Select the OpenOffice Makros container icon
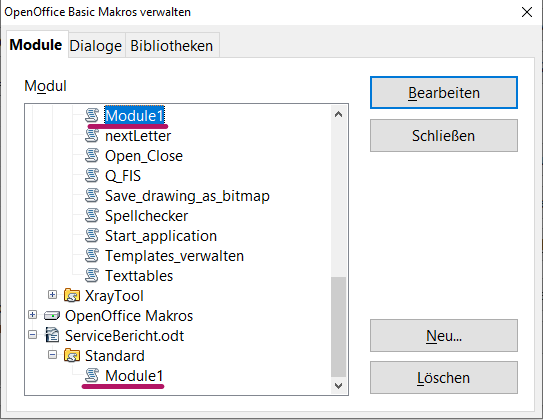This screenshot has width=543, height=420. click(52, 316)
